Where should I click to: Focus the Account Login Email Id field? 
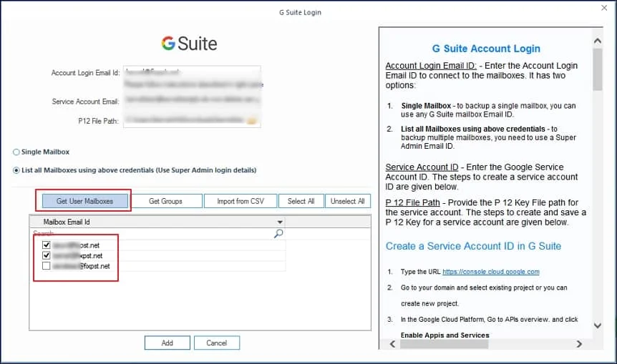click(x=192, y=72)
